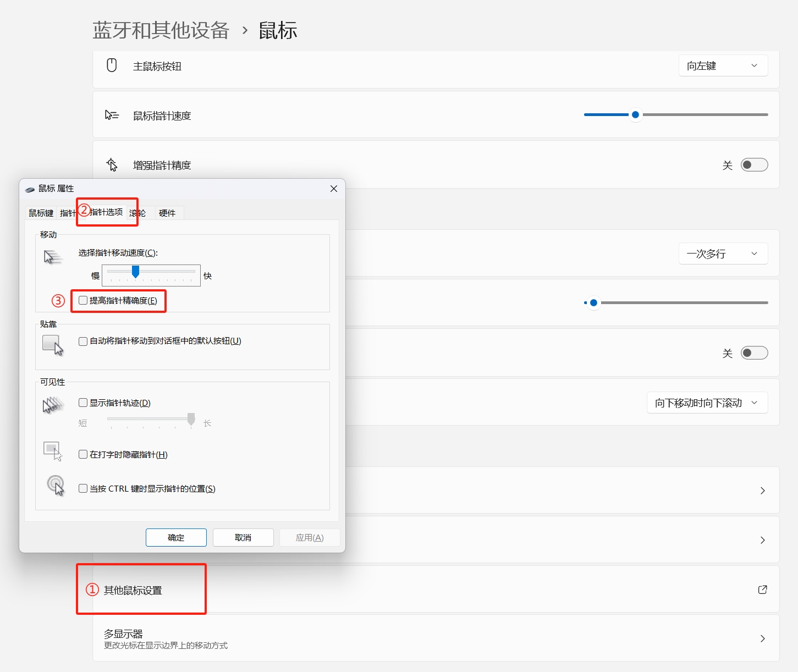
Task: Click 增强指针精度 label
Action: pyautogui.click(x=162, y=165)
